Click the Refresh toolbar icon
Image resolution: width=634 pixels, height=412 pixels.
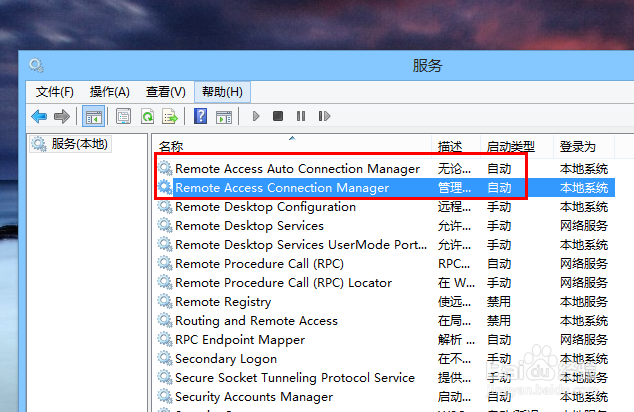[147, 116]
